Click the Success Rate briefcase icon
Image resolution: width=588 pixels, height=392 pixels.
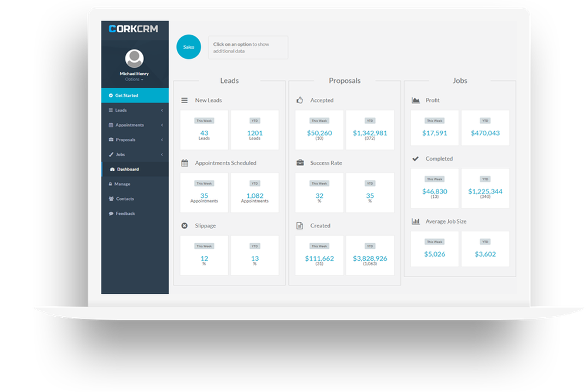(x=300, y=163)
